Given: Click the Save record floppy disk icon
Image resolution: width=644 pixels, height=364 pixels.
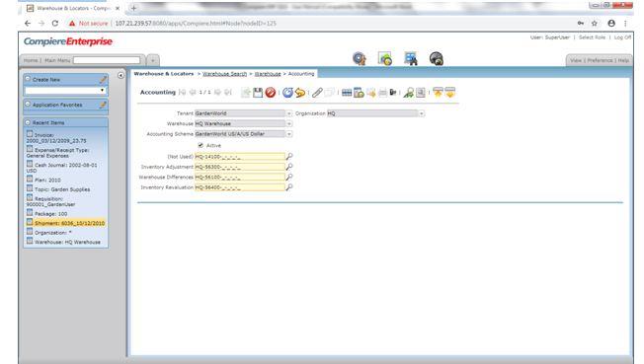Looking at the screenshot, I should 258,93.
